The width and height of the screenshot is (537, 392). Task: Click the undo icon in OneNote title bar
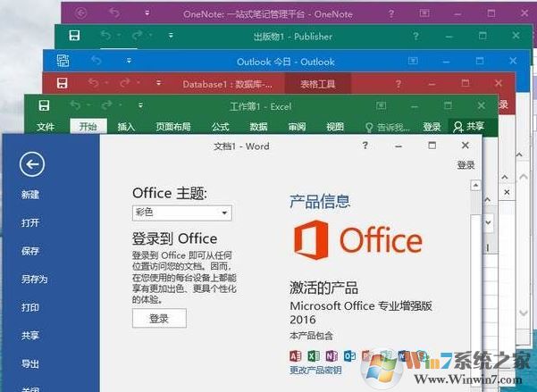[114, 13]
